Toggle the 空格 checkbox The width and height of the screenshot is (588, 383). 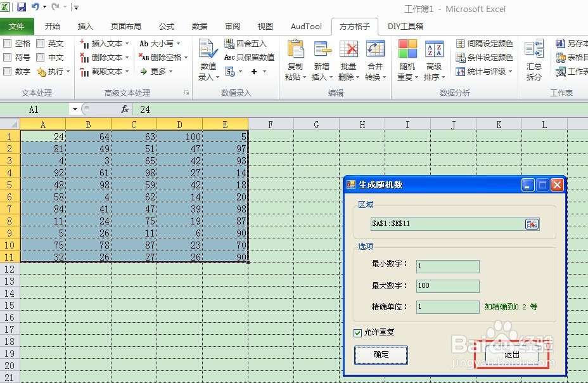7,44
